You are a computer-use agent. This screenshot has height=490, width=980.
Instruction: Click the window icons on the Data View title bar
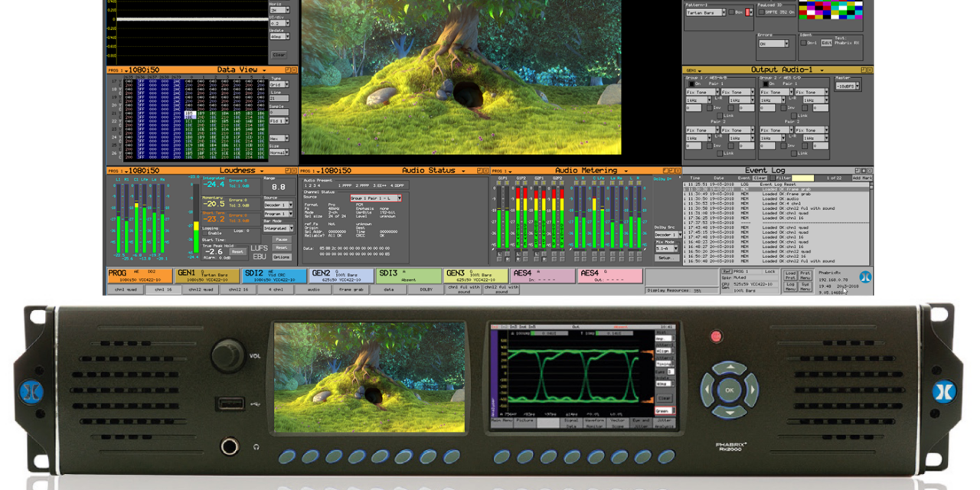click(291, 70)
